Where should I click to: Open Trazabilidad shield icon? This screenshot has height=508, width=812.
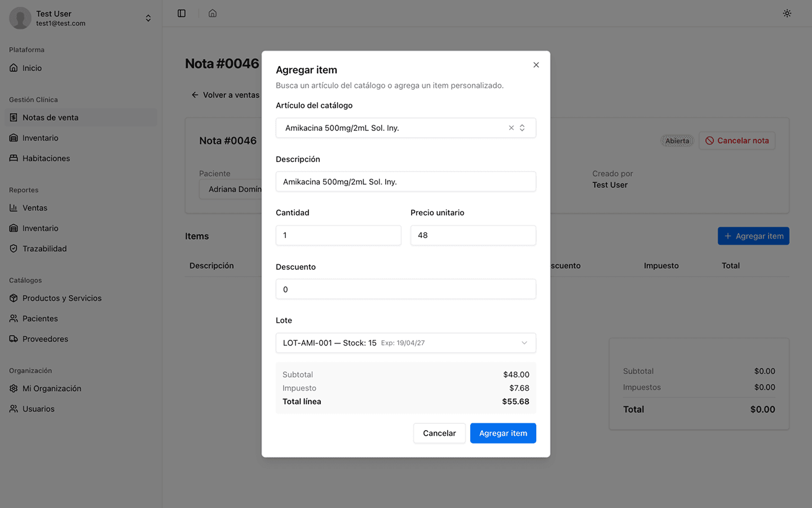point(14,248)
